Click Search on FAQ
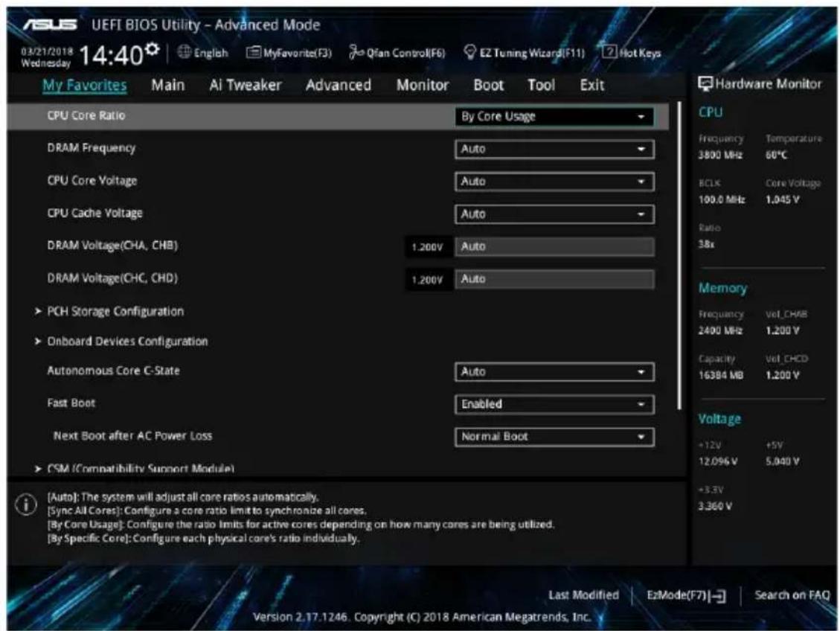 [792, 595]
